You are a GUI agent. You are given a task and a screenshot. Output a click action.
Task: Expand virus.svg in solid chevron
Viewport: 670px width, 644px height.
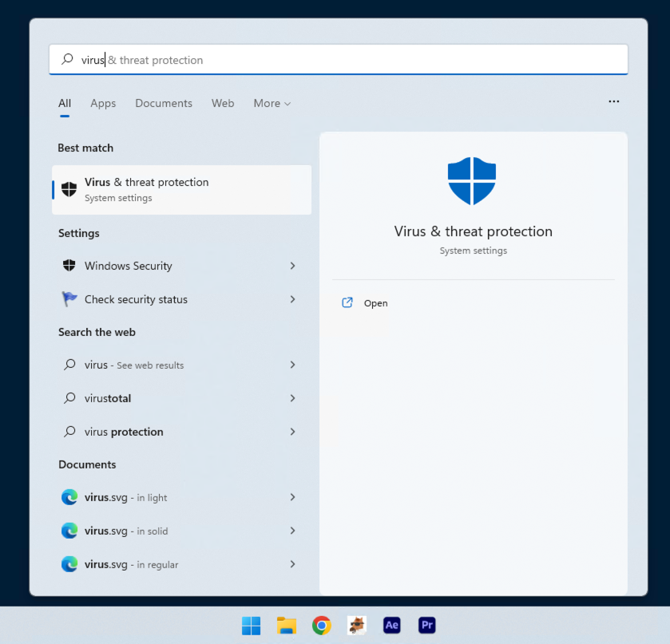(x=293, y=531)
